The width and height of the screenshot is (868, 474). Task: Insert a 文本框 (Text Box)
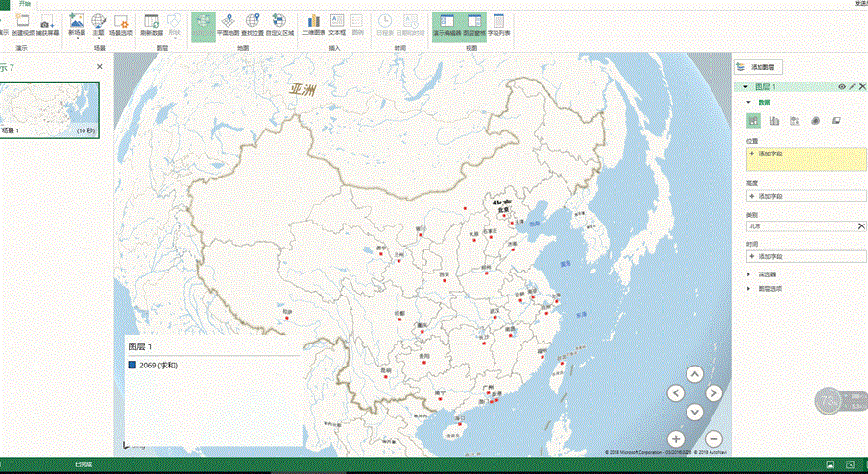[x=337, y=23]
